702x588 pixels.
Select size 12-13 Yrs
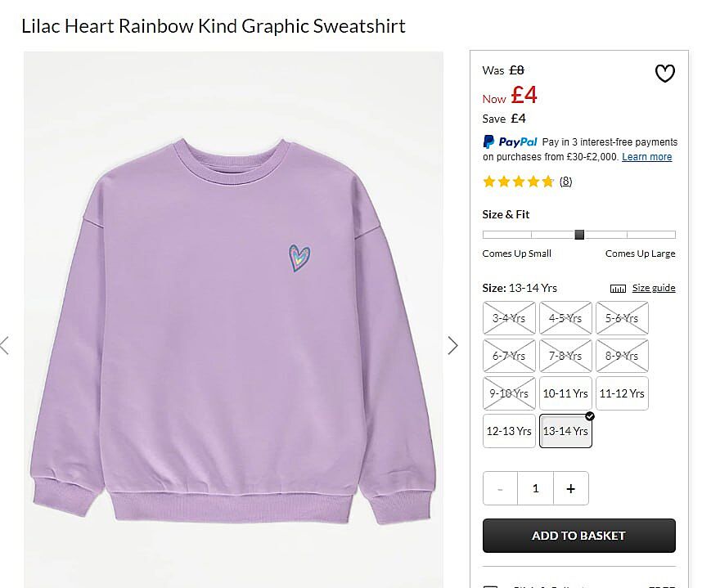(509, 431)
